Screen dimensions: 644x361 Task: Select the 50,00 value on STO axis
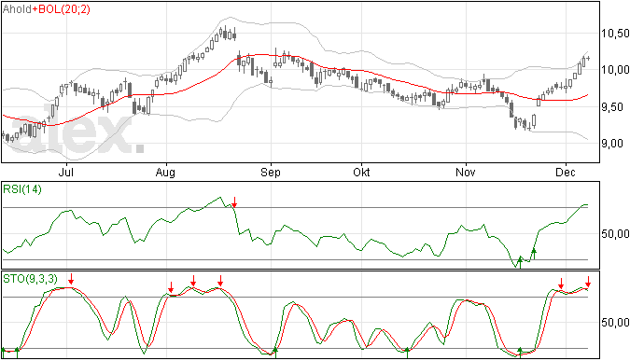pyautogui.click(x=615, y=323)
